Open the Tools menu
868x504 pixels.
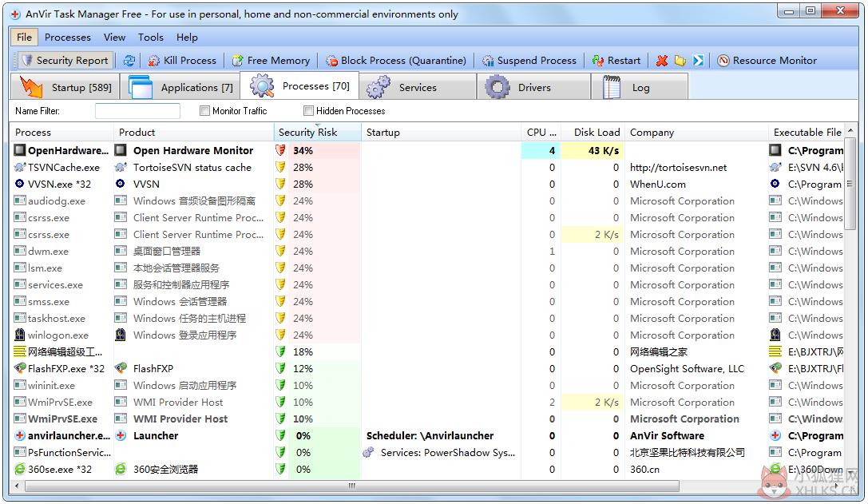[151, 37]
